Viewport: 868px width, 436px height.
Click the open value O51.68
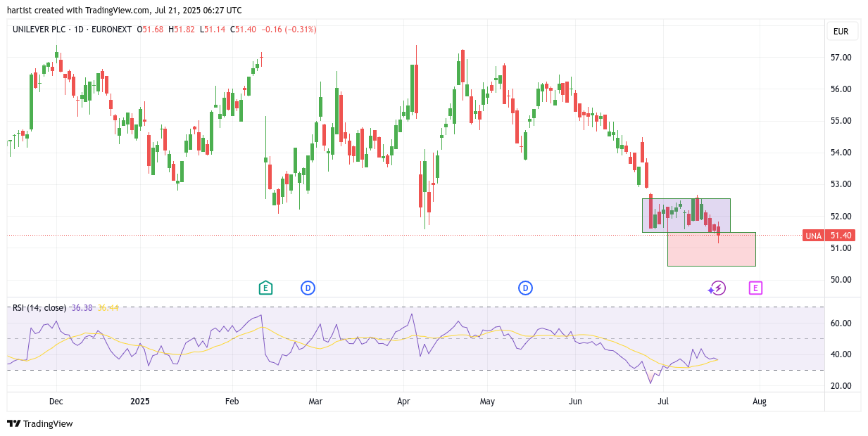pyautogui.click(x=150, y=30)
